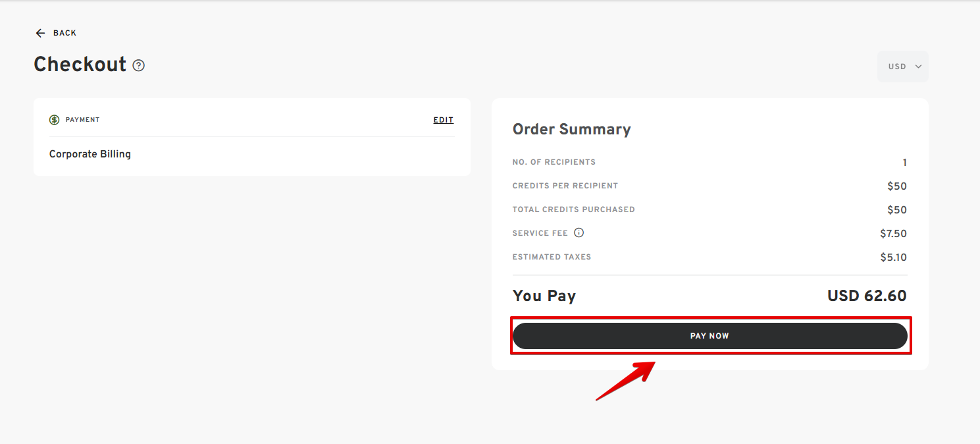Click the Estimated Taxes label
The height and width of the screenshot is (444, 980).
(552, 257)
